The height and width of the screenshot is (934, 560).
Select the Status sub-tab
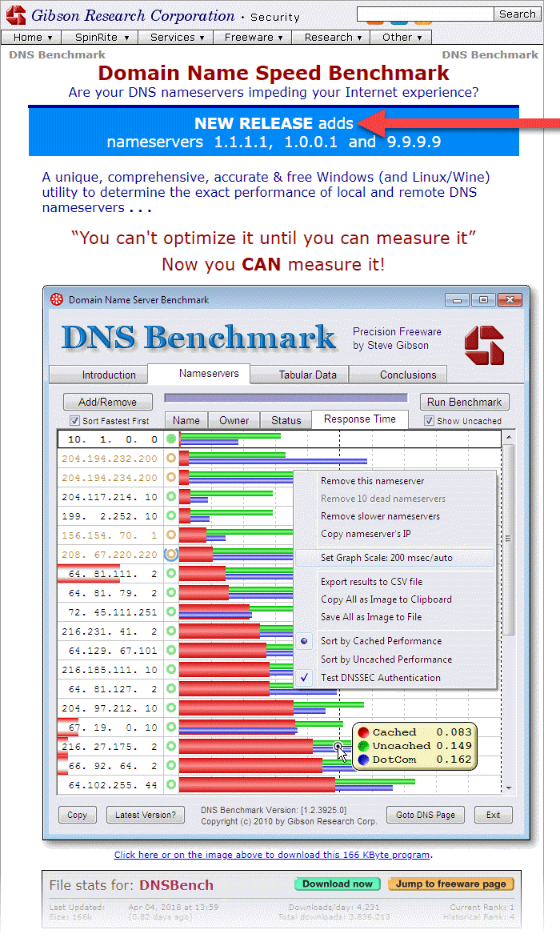(x=286, y=420)
